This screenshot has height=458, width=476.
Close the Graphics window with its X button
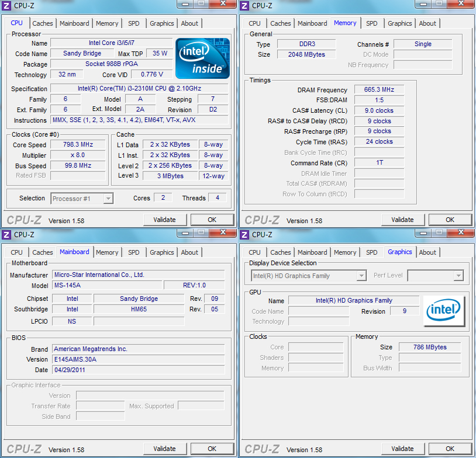click(461, 233)
